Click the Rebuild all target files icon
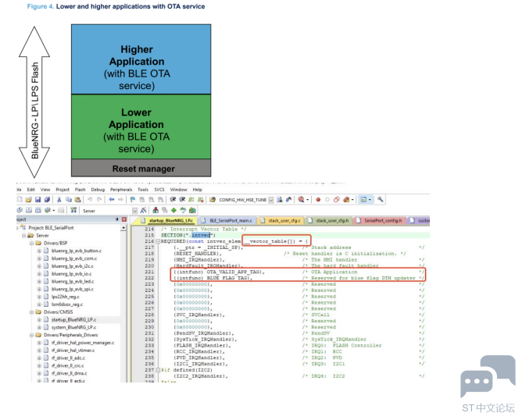The image size is (522, 420). coord(38,210)
